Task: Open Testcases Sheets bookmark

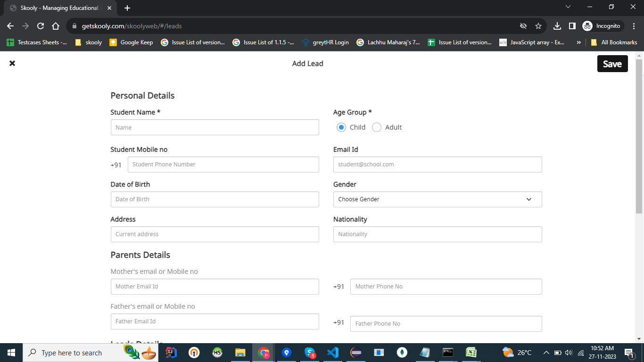Action: [37, 42]
